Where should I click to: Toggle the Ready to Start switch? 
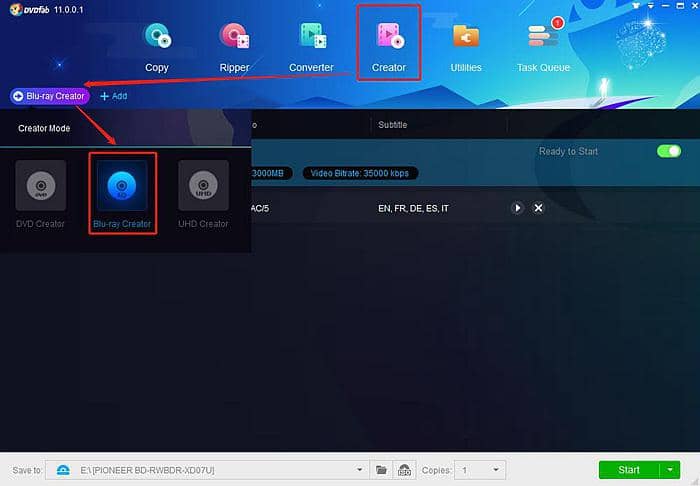(x=669, y=151)
